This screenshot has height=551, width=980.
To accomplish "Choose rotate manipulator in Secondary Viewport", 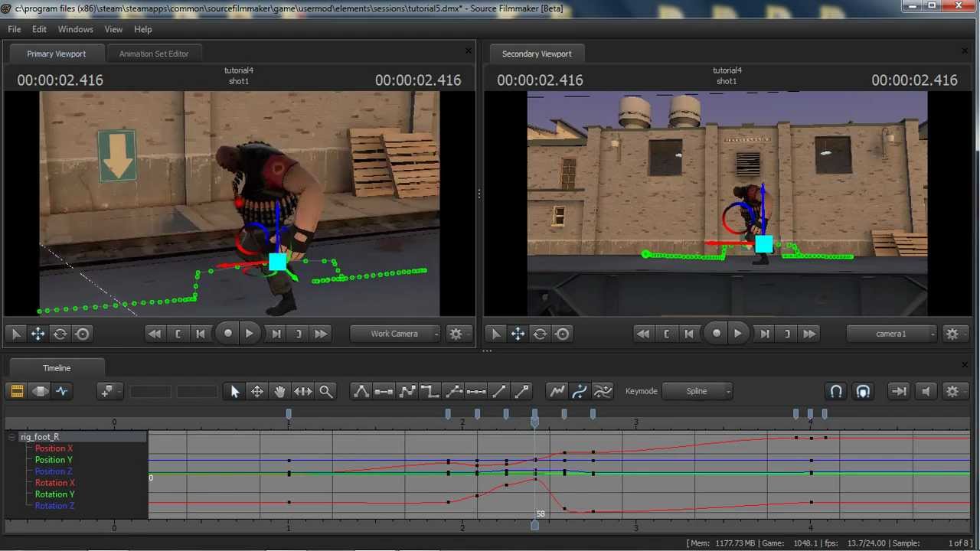I will pos(541,334).
